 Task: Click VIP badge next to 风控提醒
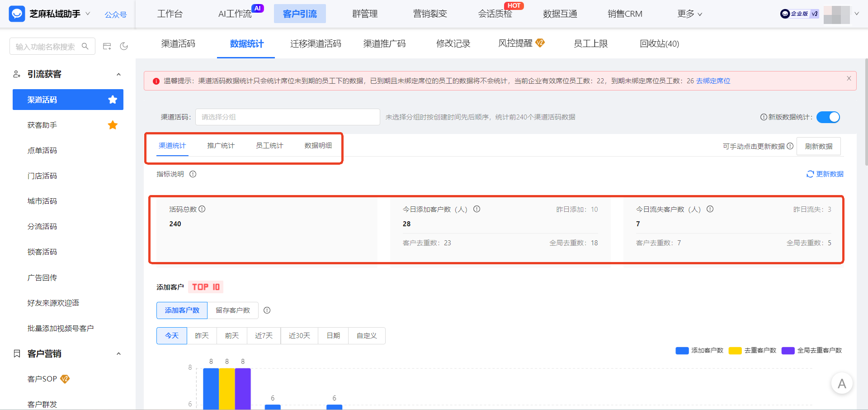(x=540, y=43)
